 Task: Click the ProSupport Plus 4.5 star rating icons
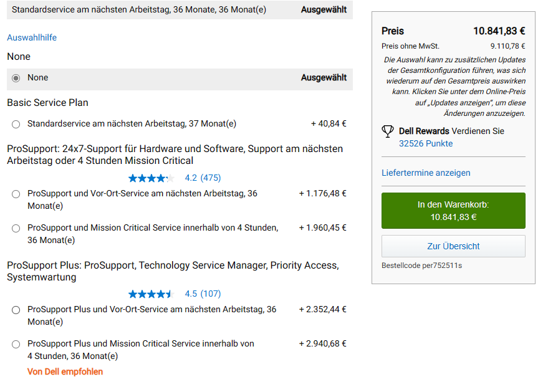[151, 294]
